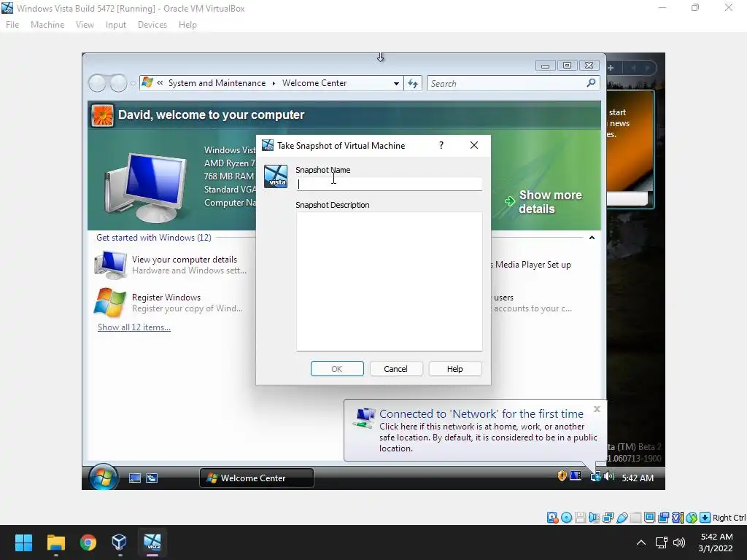Click the hard disk activity status icon
The height and width of the screenshot is (560, 747).
pyautogui.click(x=552, y=518)
